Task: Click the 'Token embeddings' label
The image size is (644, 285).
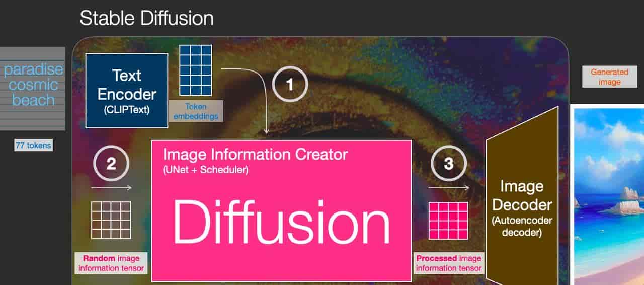Action: [x=196, y=111]
